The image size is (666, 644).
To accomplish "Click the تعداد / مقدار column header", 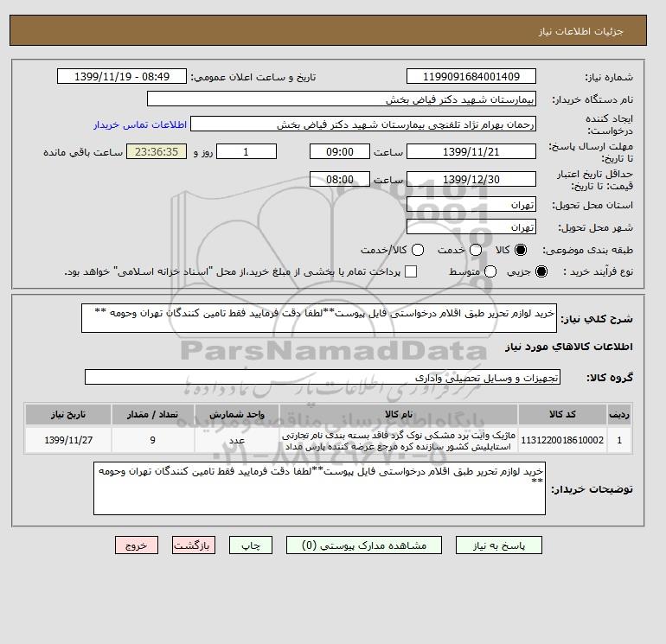I will tap(153, 414).
